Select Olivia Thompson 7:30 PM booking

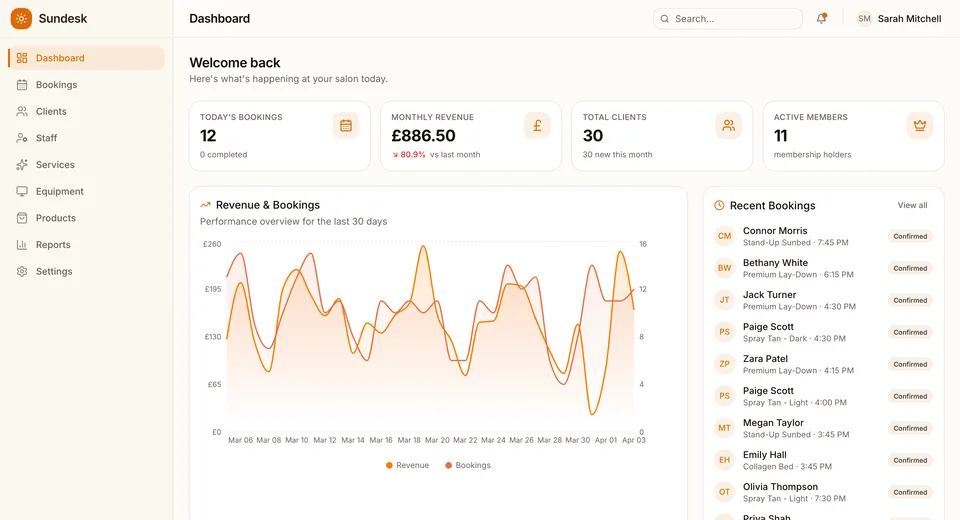(823, 492)
